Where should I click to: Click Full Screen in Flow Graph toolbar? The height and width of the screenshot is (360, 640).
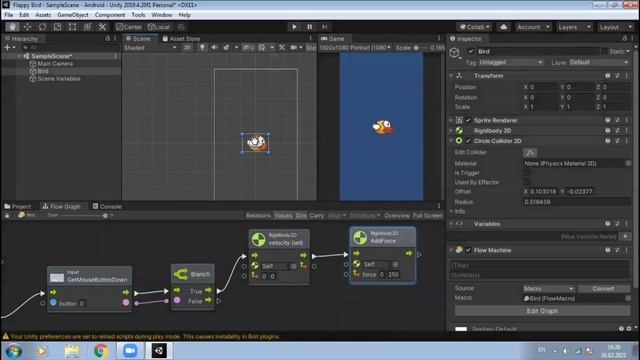pos(427,216)
